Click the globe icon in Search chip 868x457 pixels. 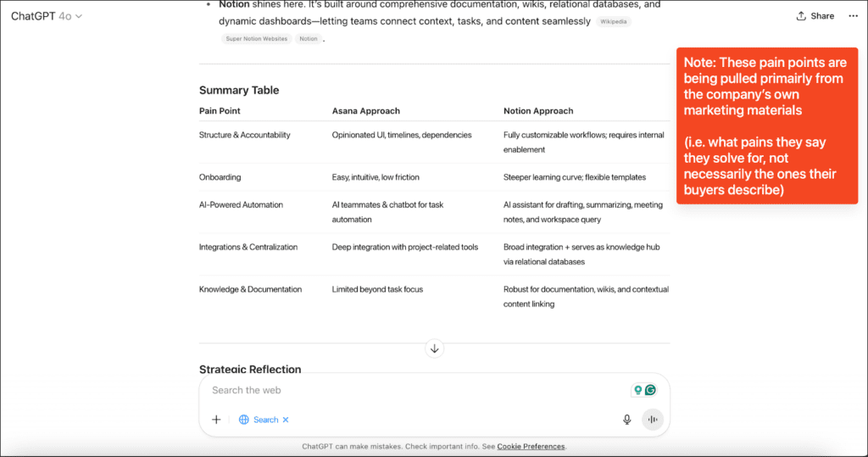pyautogui.click(x=244, y=420)
